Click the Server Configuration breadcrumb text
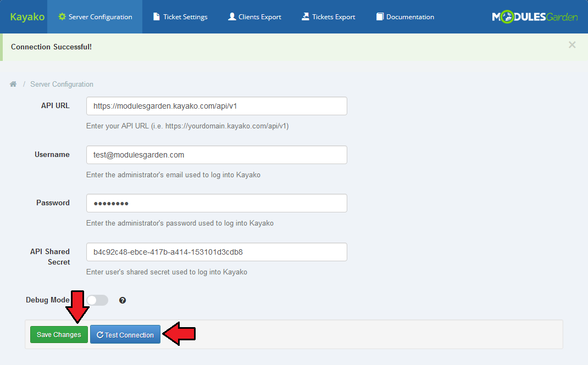 tap(62, 84)
